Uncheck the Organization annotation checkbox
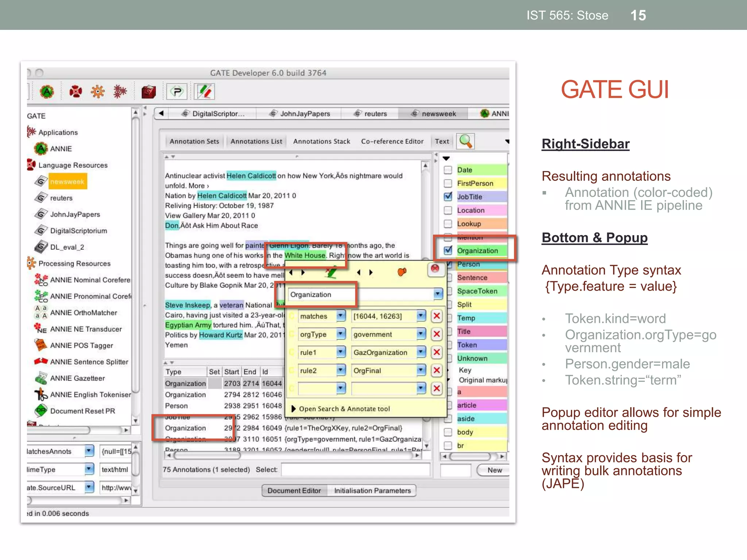Screen dimensions: 747x560 click(448, 250)
